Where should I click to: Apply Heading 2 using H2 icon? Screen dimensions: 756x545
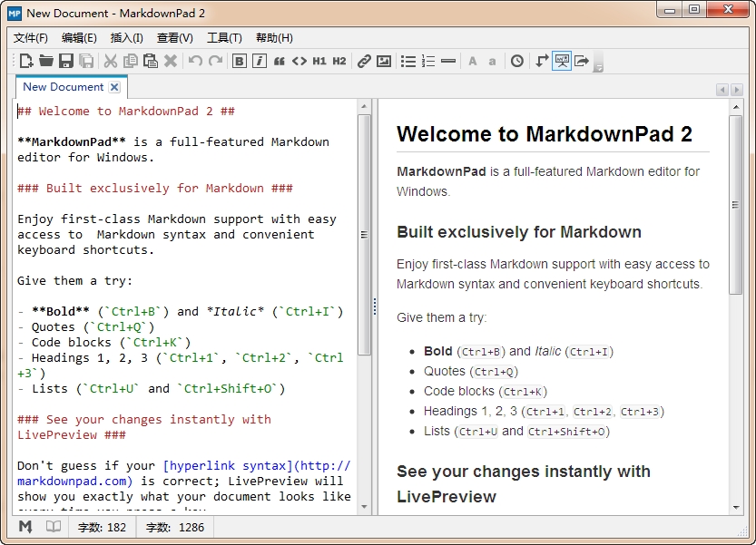pos(339,61)
